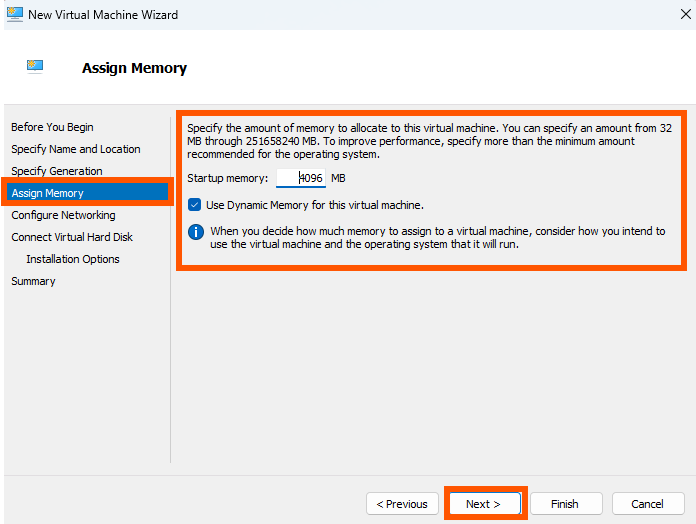696x524 pixels.
Task: Click the Startup memory input field
Action: pos(301,178)
